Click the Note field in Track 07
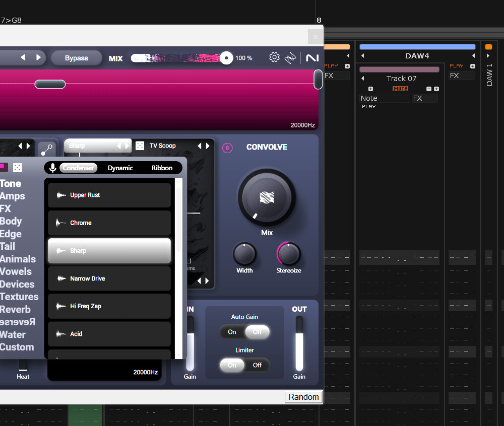Image resolution: width=504 pixels, height=426 pixels. pos(385,98)
